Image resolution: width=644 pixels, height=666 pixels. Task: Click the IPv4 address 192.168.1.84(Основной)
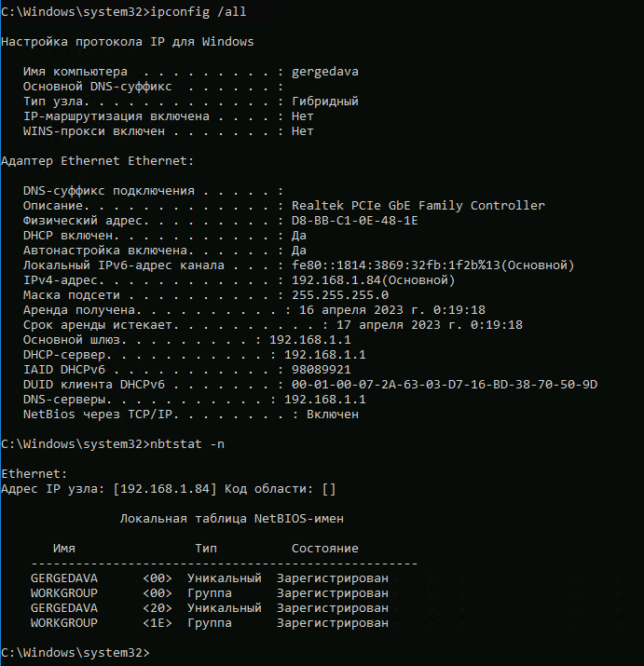point(373,280)
